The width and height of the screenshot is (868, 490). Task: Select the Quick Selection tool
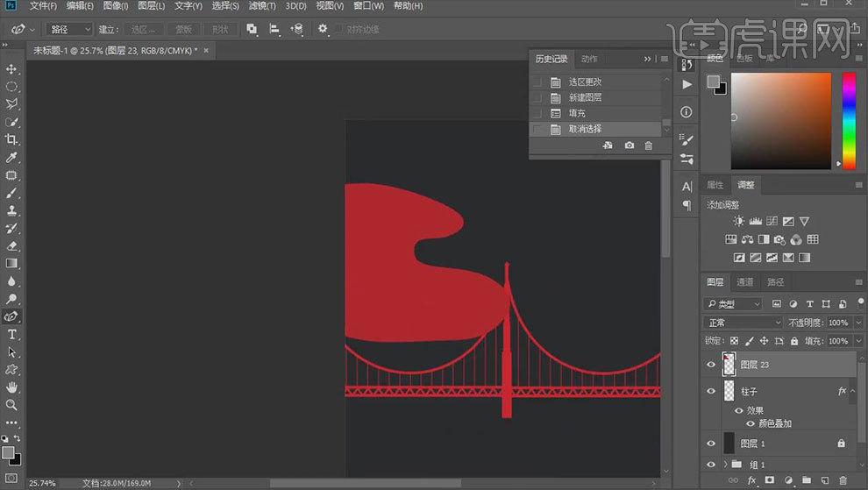point(11,122)
